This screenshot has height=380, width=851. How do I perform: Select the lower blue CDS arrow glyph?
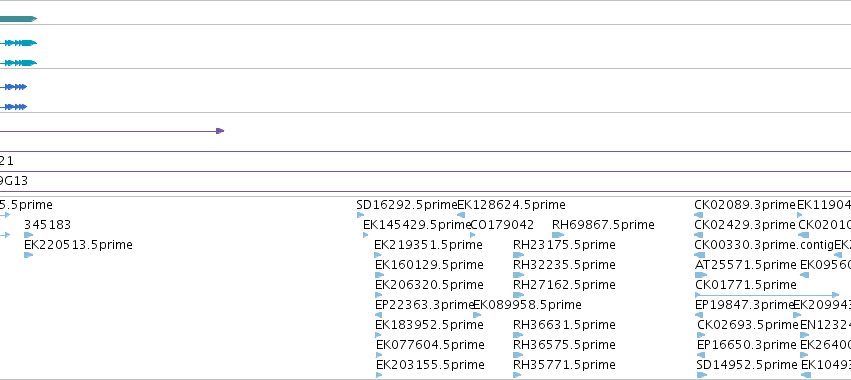(x=14, y=107)
